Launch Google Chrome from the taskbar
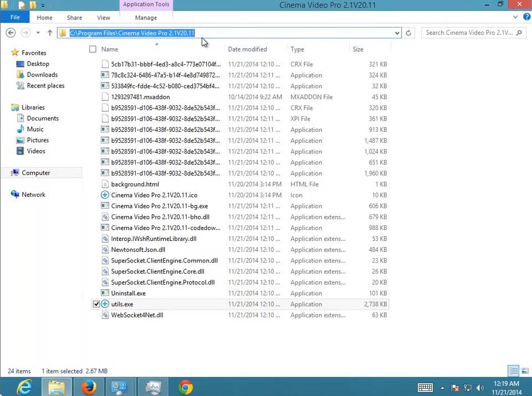This screenshot has width=532, height=396. (x=185, y=387)
